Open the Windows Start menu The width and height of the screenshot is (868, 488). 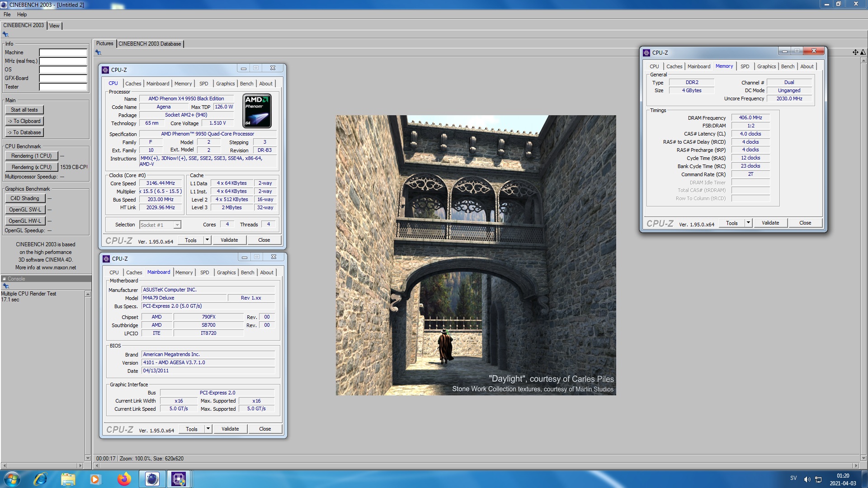12,479
